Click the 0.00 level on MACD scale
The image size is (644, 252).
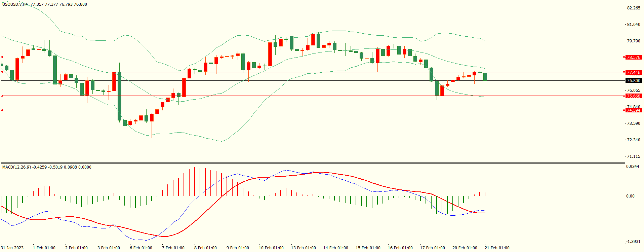point(630,196)
